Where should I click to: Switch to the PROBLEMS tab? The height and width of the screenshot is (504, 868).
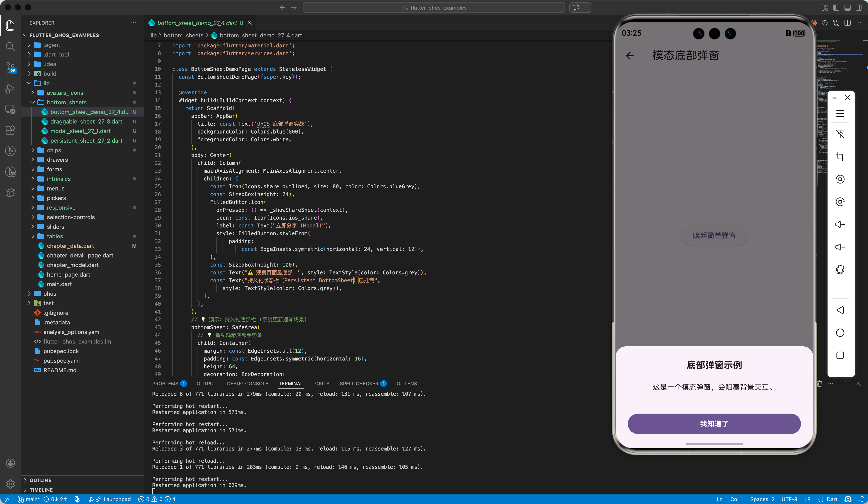pyautogui.click(x=165, y=384)
